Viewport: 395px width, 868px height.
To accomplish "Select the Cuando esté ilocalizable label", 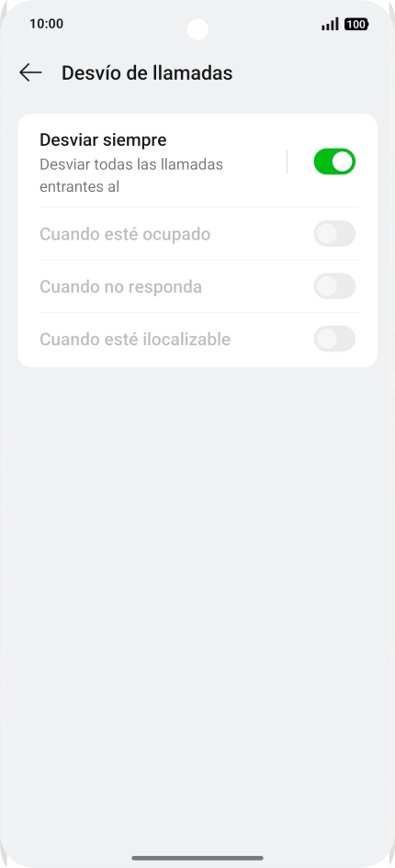I will (x=135, y=339).
